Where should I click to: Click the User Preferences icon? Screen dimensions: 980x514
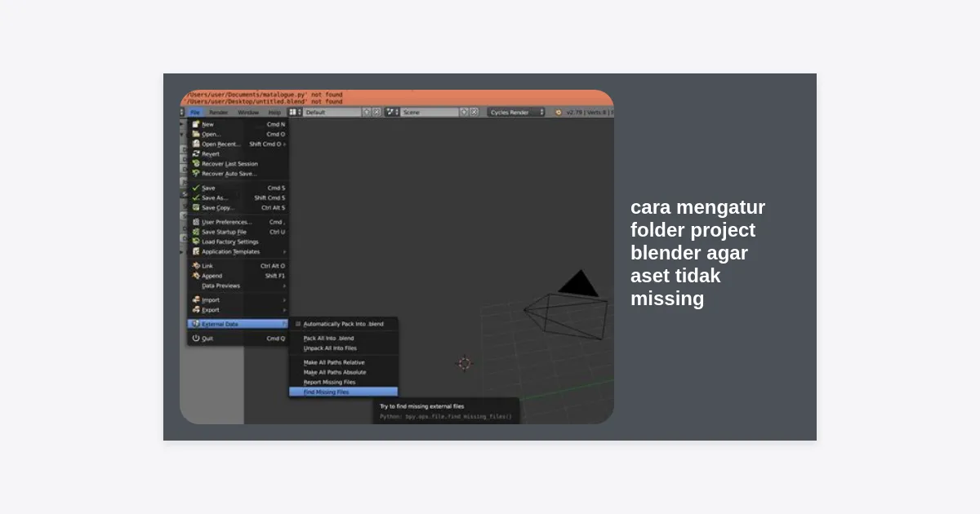[x=196, y=222]
